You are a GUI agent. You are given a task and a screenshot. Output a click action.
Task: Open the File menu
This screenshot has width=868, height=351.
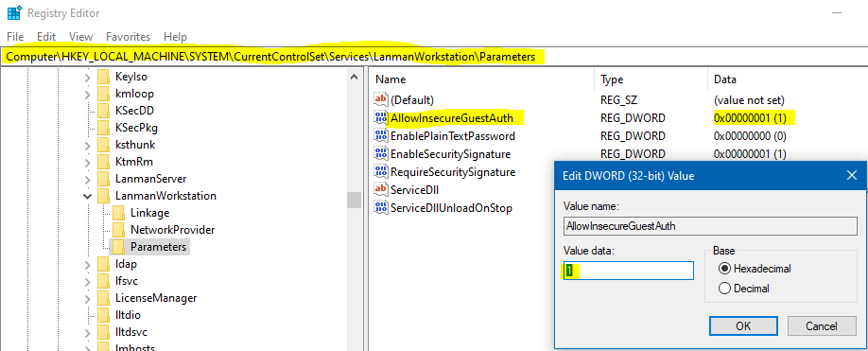[15, 37]
